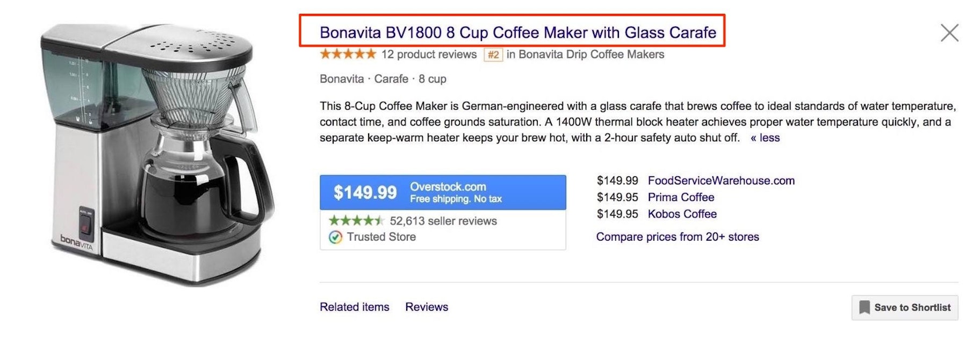Open the Kobos Coffee seller link
This screenshot has height=339, width=980.
click(x=682, y=214)
